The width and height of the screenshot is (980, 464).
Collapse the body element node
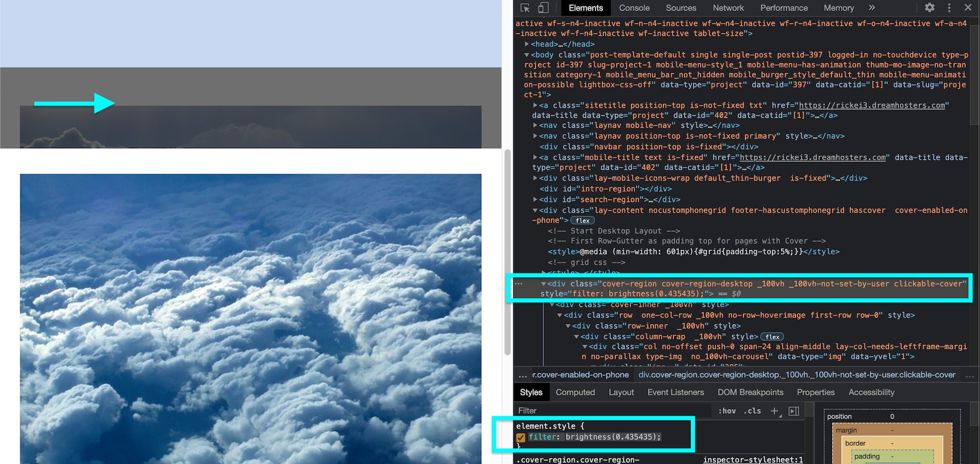527,55
